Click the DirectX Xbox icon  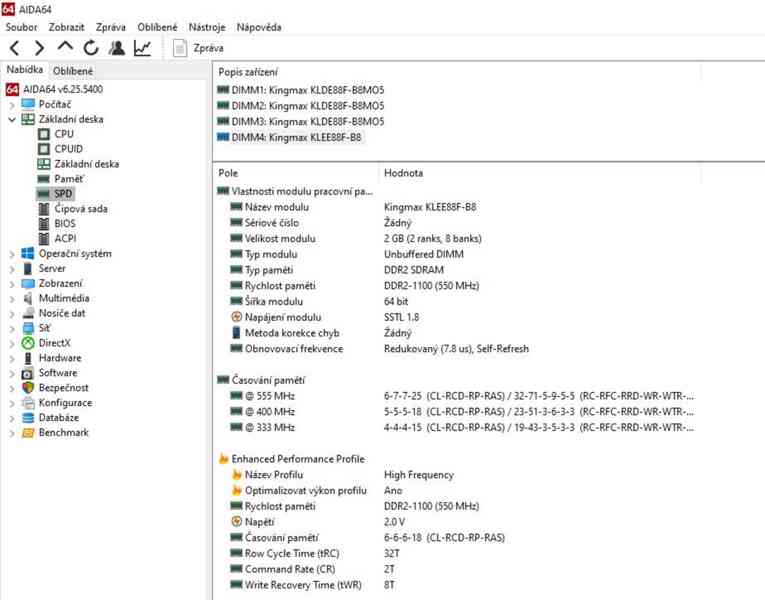(x=28, y=343)
